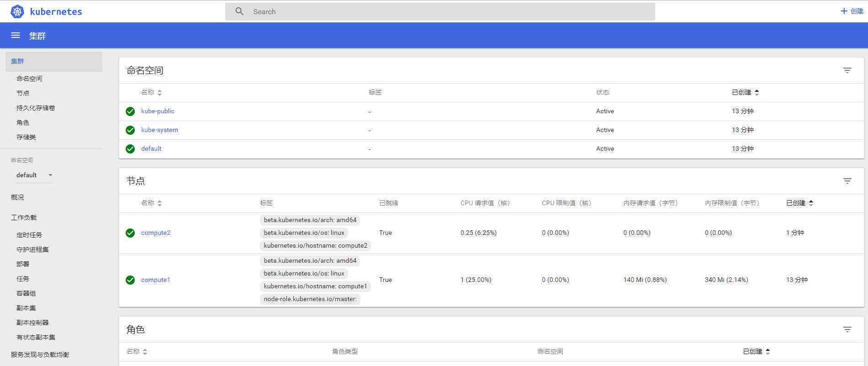Viewport: 868px width, 366px height.
Task: Open 容器组 in the sidebar
Action: point(26,293)
